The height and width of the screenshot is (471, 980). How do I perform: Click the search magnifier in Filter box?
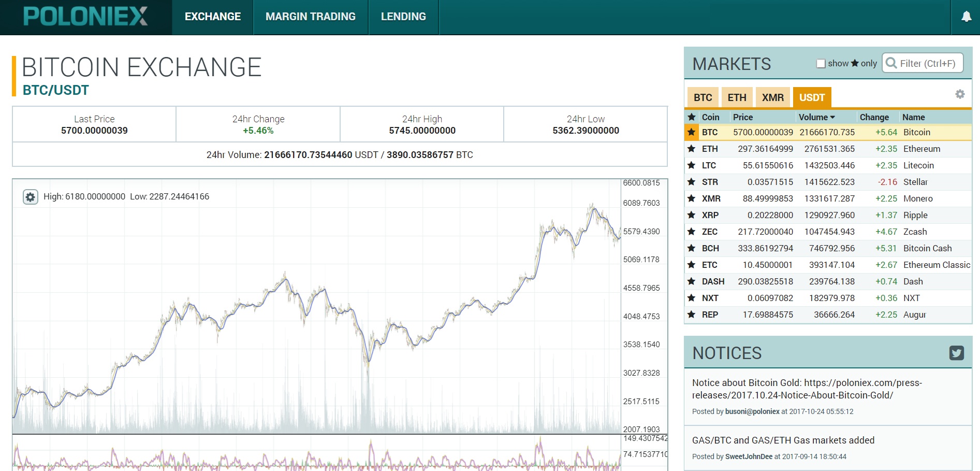[891, 63]
